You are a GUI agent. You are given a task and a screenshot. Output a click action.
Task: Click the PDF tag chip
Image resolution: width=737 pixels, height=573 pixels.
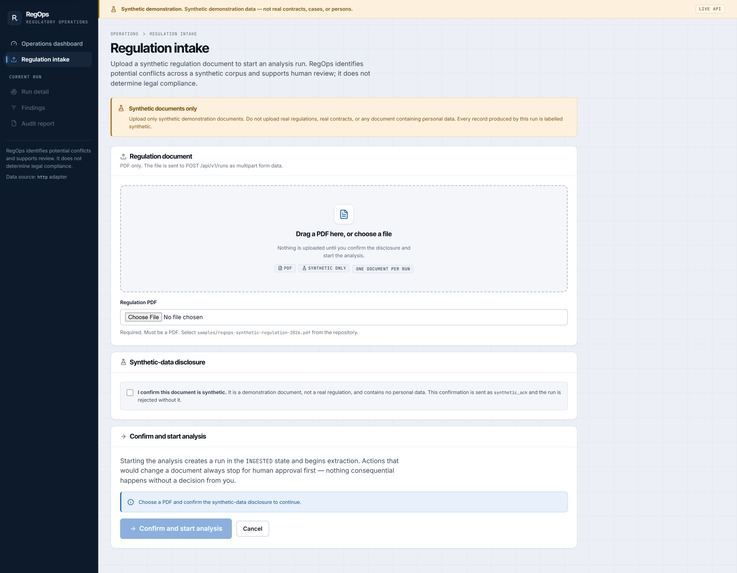(285, 268)
